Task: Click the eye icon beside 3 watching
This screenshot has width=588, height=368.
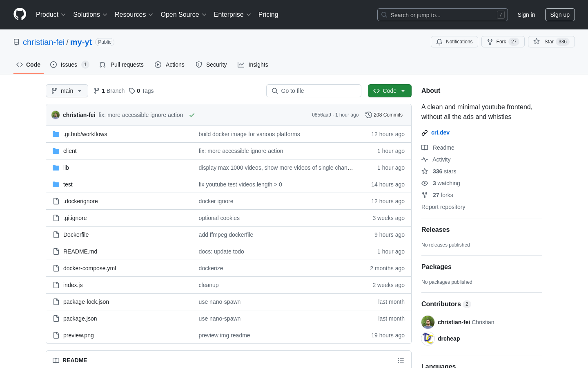Action: pyautogui.click(x=425, y=183)
